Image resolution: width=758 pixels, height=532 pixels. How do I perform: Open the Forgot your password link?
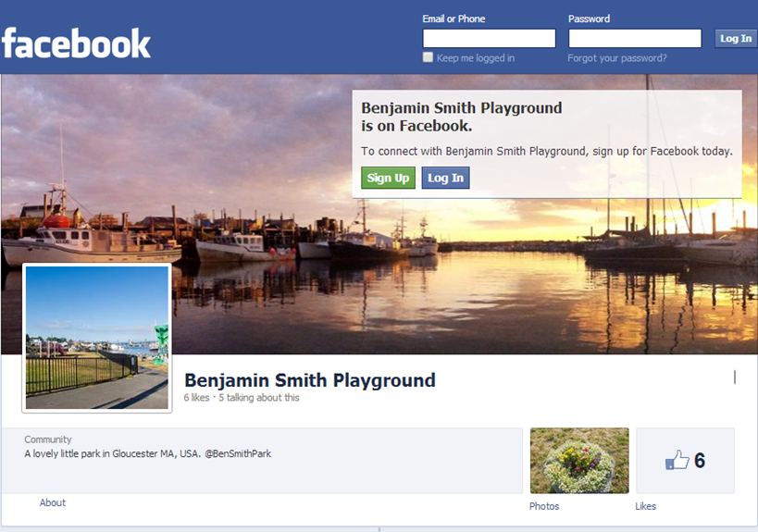point(616,58)
